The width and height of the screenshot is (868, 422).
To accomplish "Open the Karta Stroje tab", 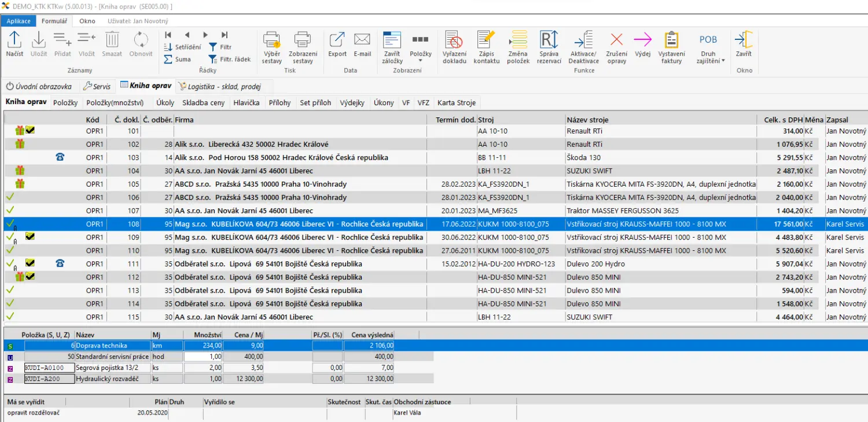I will (456, 103).
